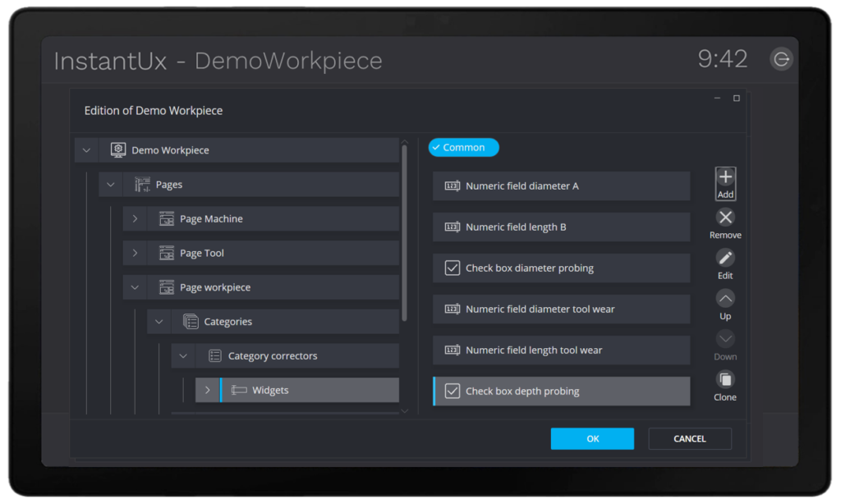
Task: Collapse the Category correctors node
Action: pos(182,355)
